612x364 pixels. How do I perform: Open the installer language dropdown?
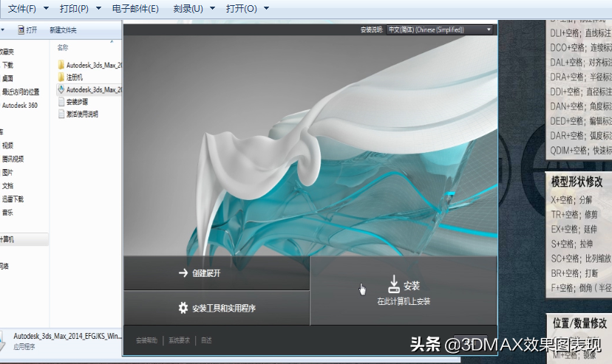tap(440, 30)
